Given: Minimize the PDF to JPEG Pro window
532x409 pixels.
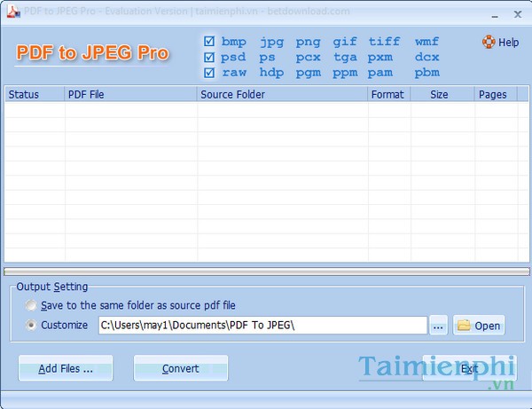Looking at the screenshot, I should 495,15.
